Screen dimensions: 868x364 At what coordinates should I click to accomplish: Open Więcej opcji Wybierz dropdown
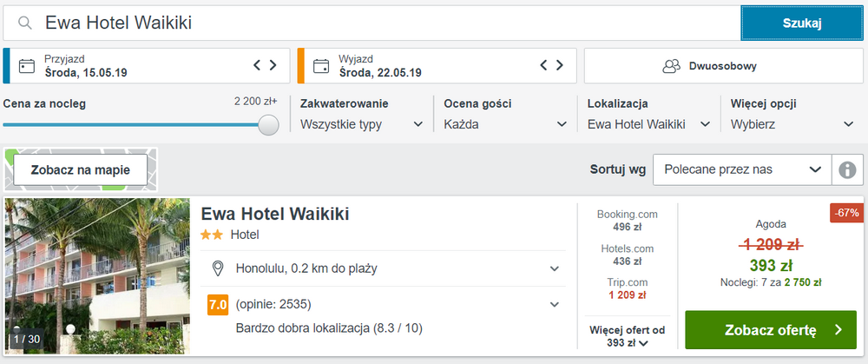pyautogui.click(x=792, y=124)
